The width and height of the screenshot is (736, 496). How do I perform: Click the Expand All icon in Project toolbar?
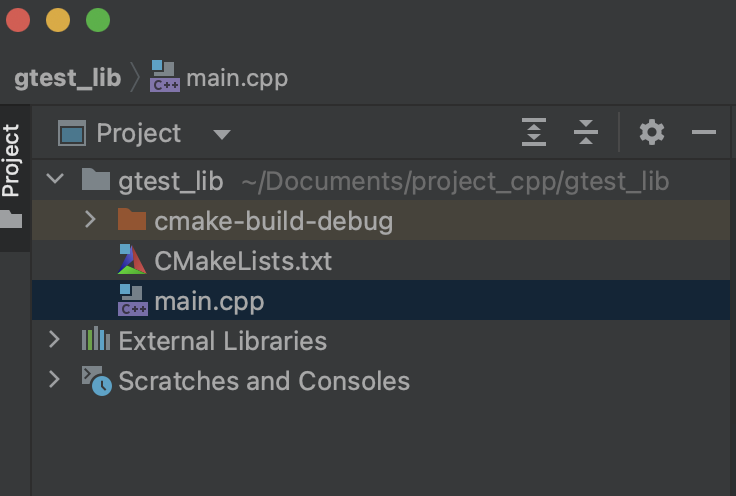tap(534, 132)
